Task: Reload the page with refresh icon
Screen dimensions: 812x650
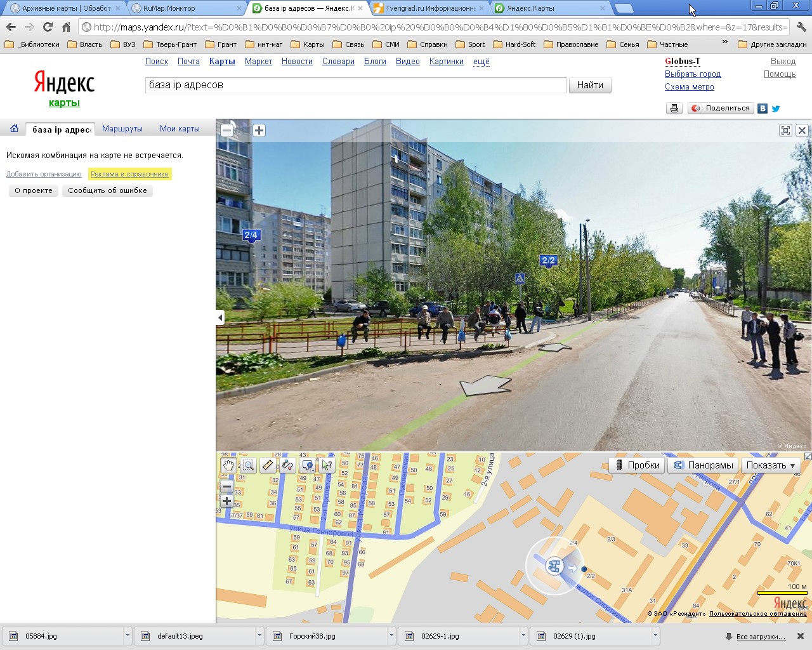Action: 48,27
